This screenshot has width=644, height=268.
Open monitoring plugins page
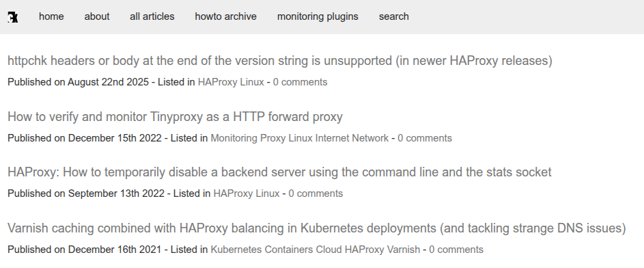[318, 16]
